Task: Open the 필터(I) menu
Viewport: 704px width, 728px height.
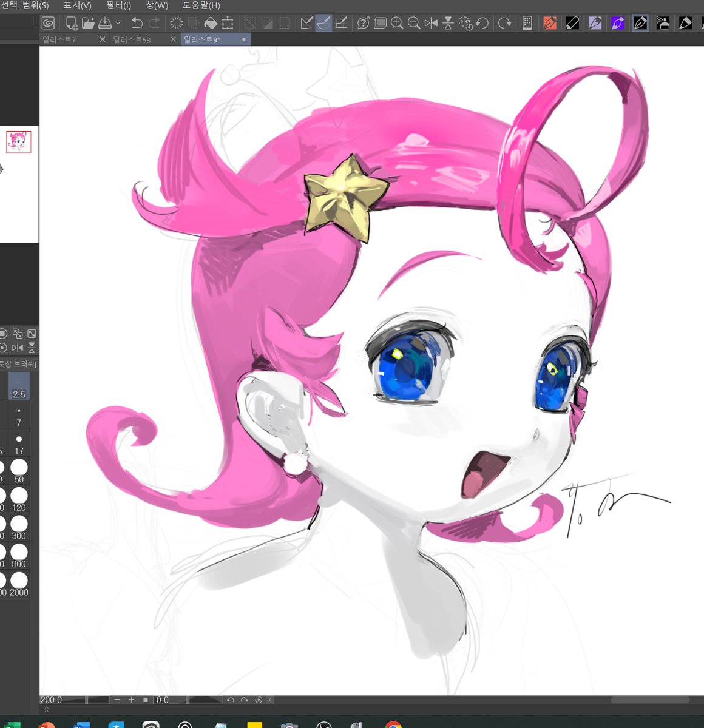Action: pos(118,5)
